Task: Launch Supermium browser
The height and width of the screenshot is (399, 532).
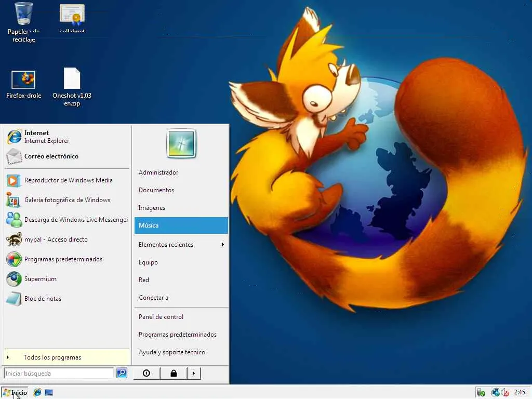Action: pos(67,279)
